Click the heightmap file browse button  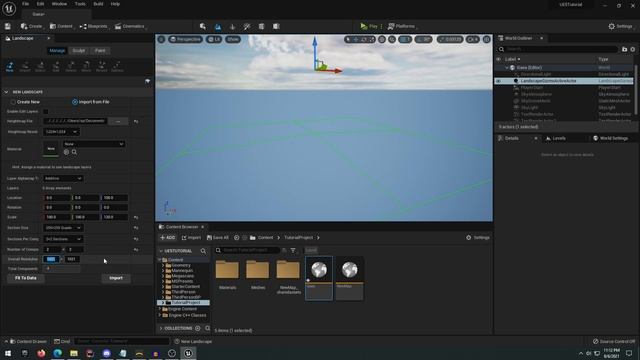pyautogui.click(x=118, y=121)
